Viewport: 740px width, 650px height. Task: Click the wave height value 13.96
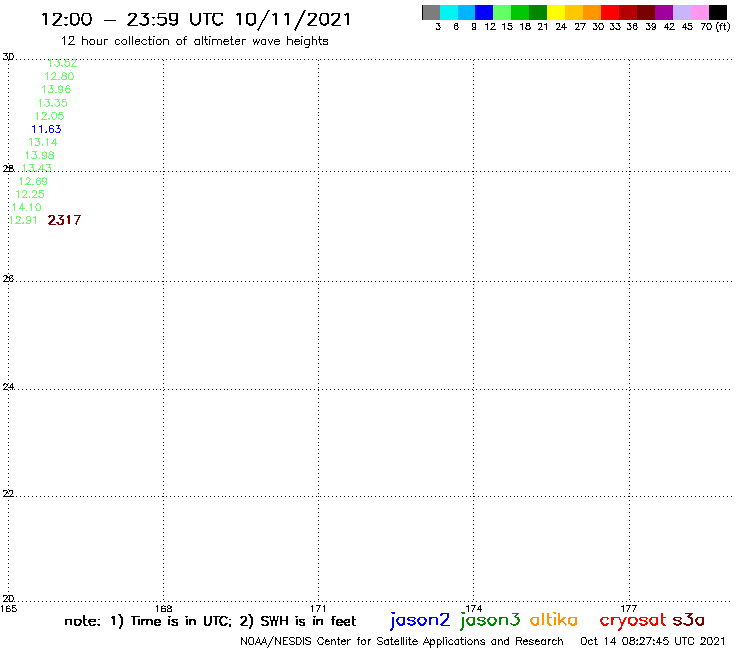click(x=56, y=89)
